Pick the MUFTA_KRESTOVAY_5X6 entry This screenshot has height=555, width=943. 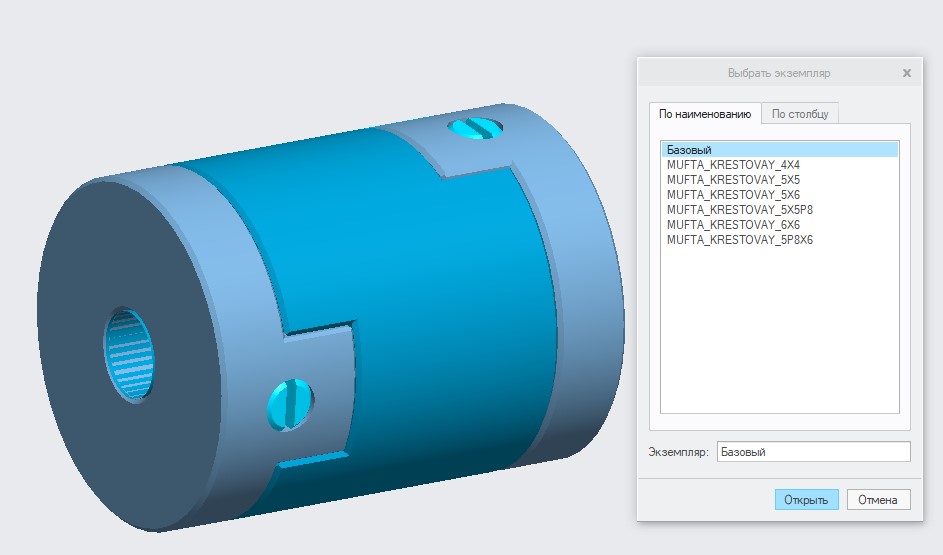click(x=779, y=195)
